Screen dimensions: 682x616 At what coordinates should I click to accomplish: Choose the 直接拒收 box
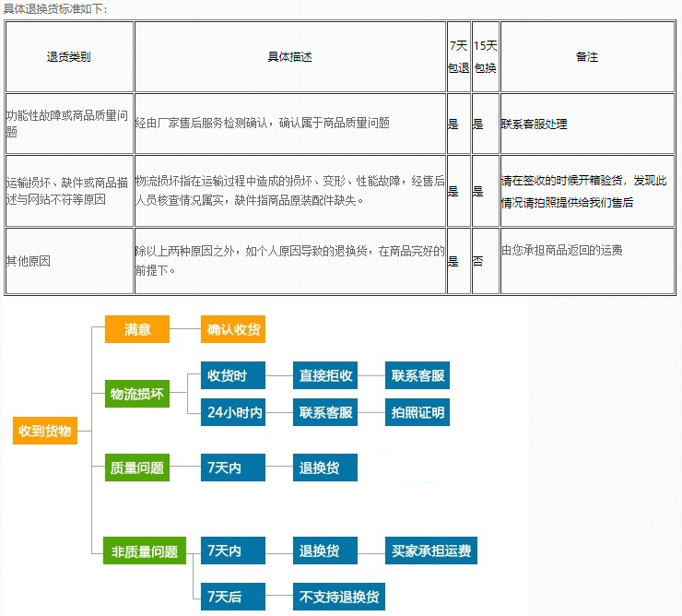click(325, 375)
